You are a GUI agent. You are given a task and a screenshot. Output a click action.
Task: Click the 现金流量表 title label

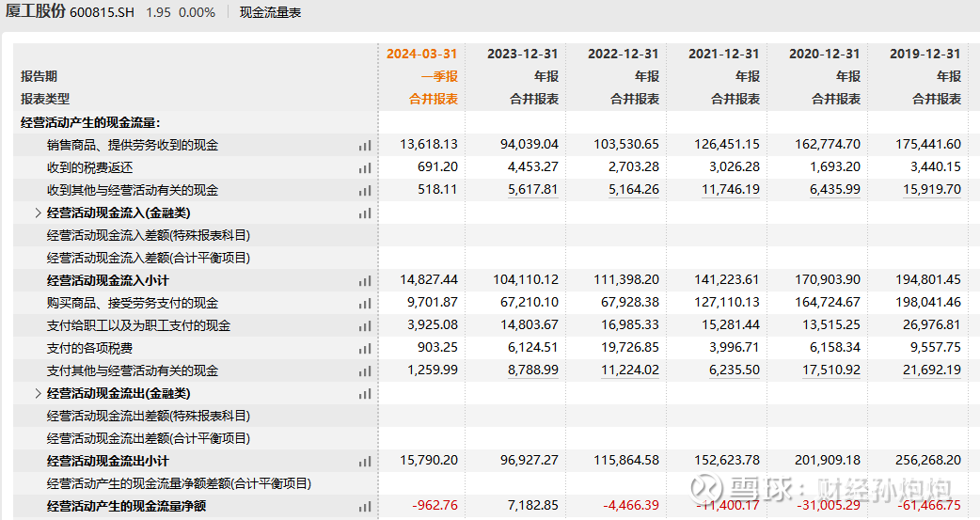click(270, 13)
